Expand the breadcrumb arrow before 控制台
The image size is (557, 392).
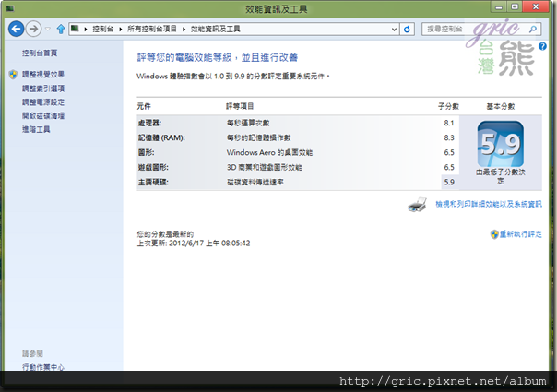tap(86, 30)
